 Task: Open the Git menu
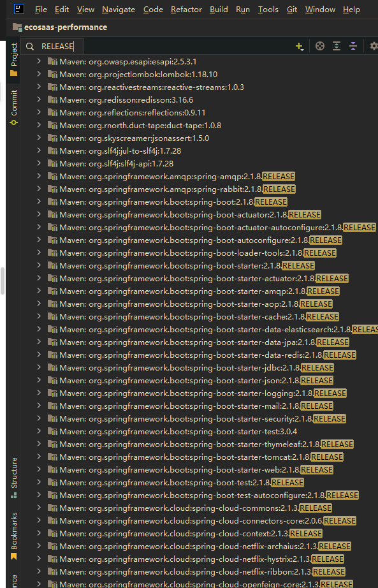[x=292, y=10]
